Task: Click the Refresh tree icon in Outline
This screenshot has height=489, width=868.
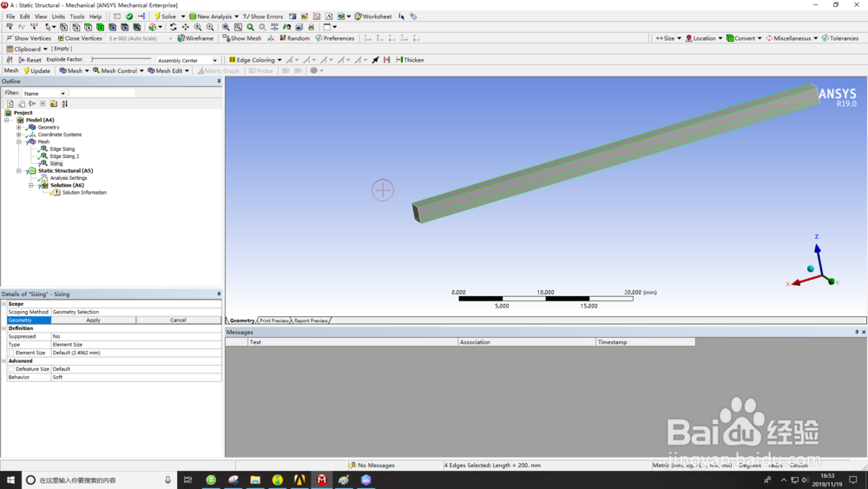Action: point(10,103)
